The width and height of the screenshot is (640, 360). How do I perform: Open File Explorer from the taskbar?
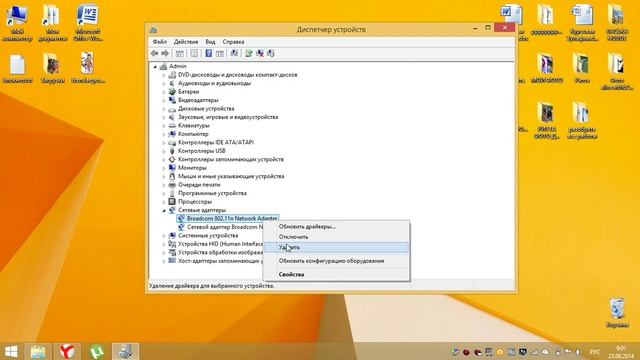click(38, 351)
